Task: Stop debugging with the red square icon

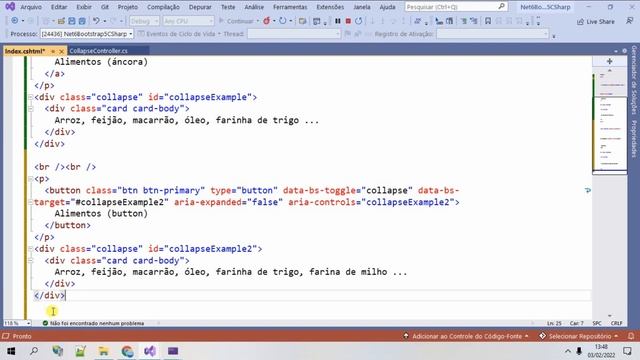Action: 348,21
